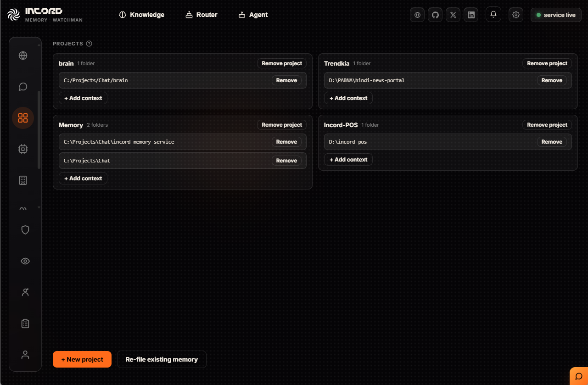
Task: Remove the Incord-POS project
Action: click(547, 125)
